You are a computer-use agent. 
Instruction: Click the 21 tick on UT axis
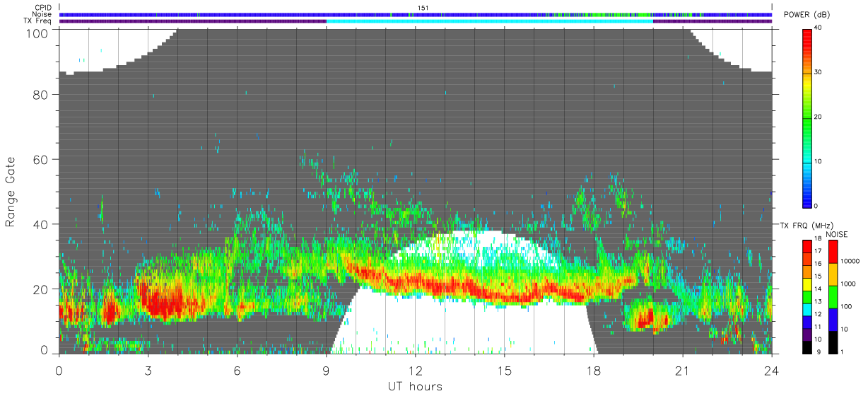tap(683, 370)
